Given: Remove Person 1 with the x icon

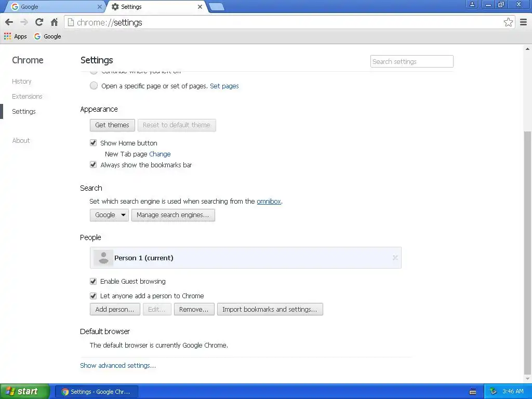Looking at the screenshot, I should pyautogui.click(x=395, y=258).
